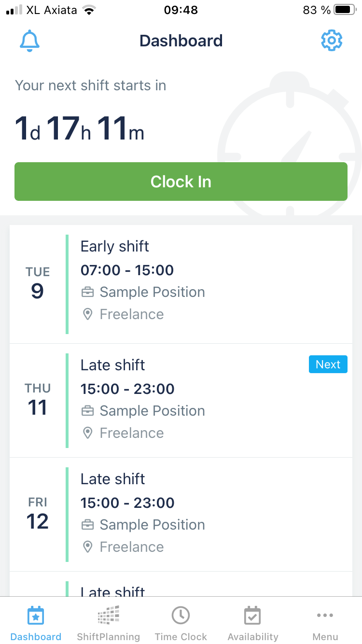Open the Menu tab with dots
Screen dimensions: 362x644
pos(325,623)
